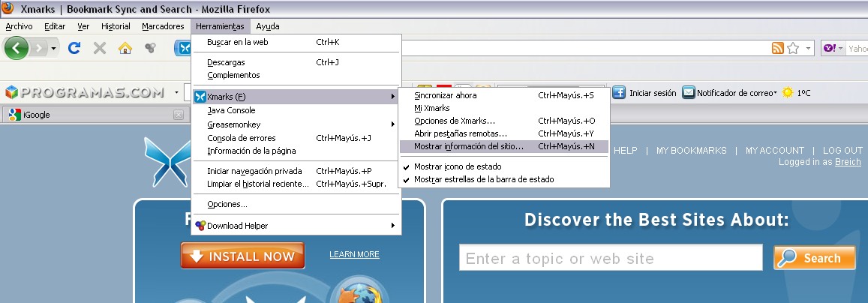
Task: Select Limpiar el historial reciente
Action: (296, 184)
